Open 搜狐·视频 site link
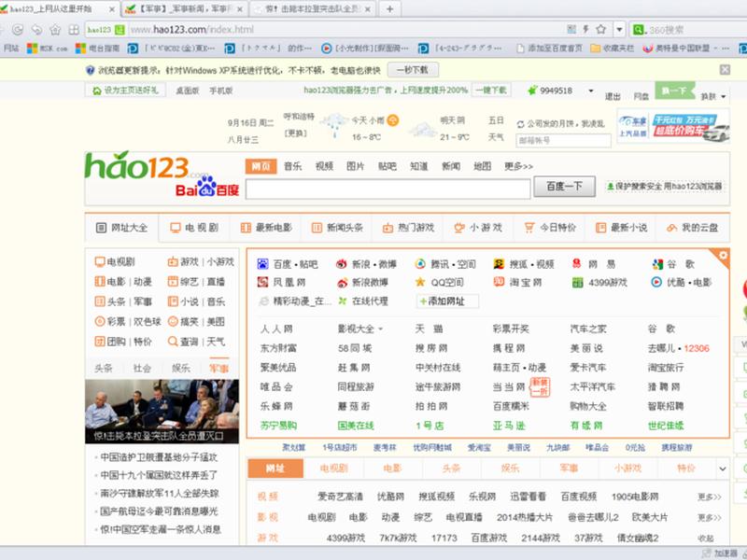The height and width of the screenshot is (560, 747). coord(524,264)
